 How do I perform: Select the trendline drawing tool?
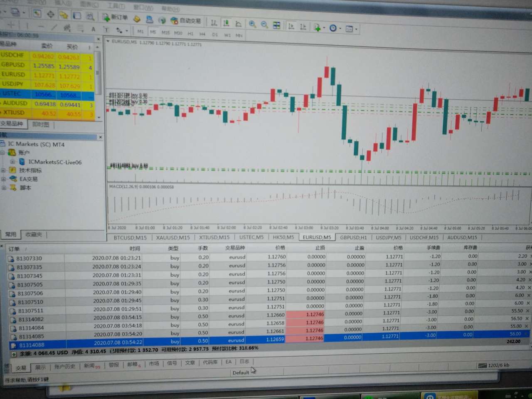54,27
